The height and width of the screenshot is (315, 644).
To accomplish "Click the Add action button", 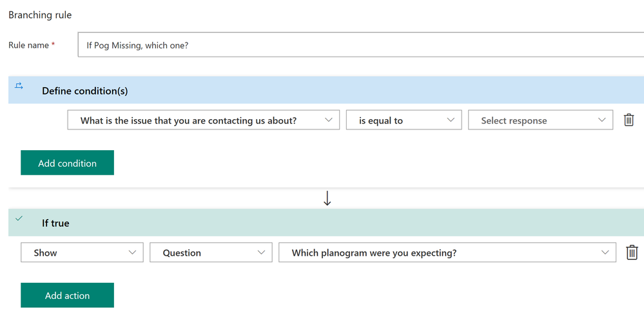I will [x=67, y=296].
